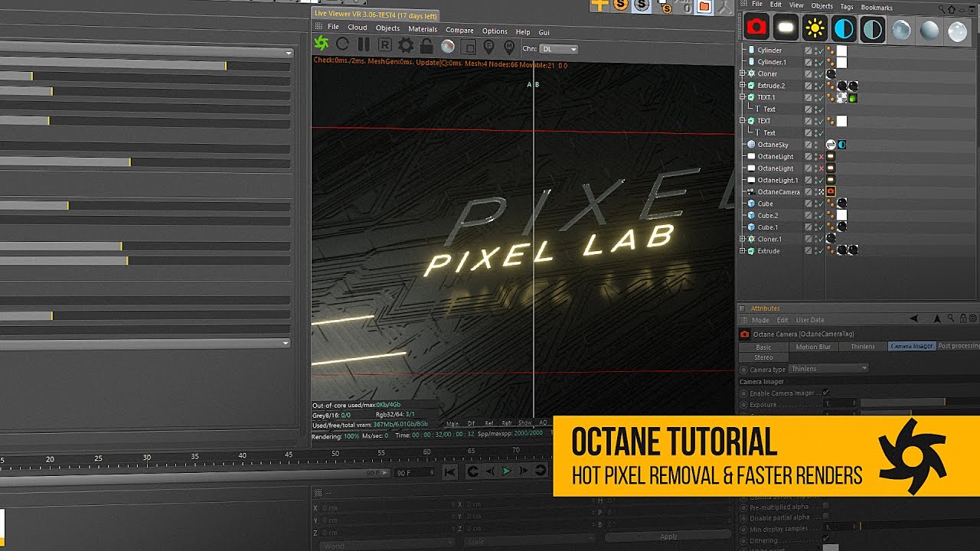Click the back arrow in Attributes panel
Viewport: 980px width, 551px height.
(x=913, y=318)
